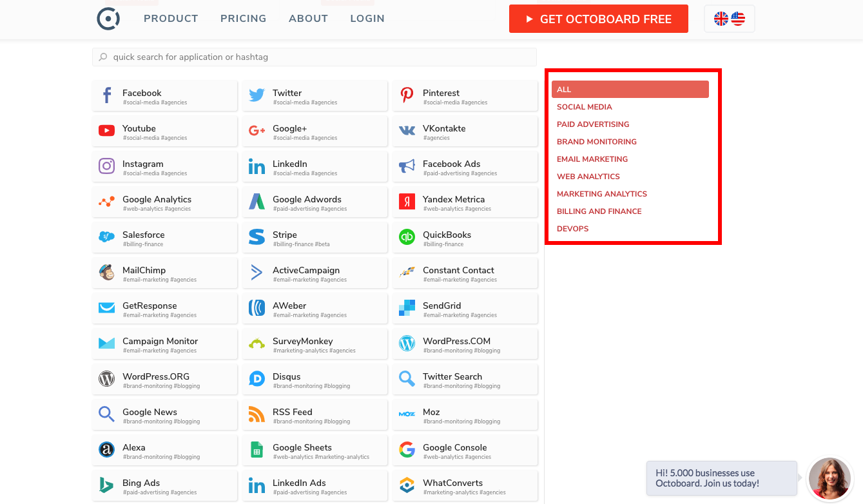Open the Yandex Metrica icon
Image resolution: width=863 pixels, height=504 pixels.
coord(407,202)
